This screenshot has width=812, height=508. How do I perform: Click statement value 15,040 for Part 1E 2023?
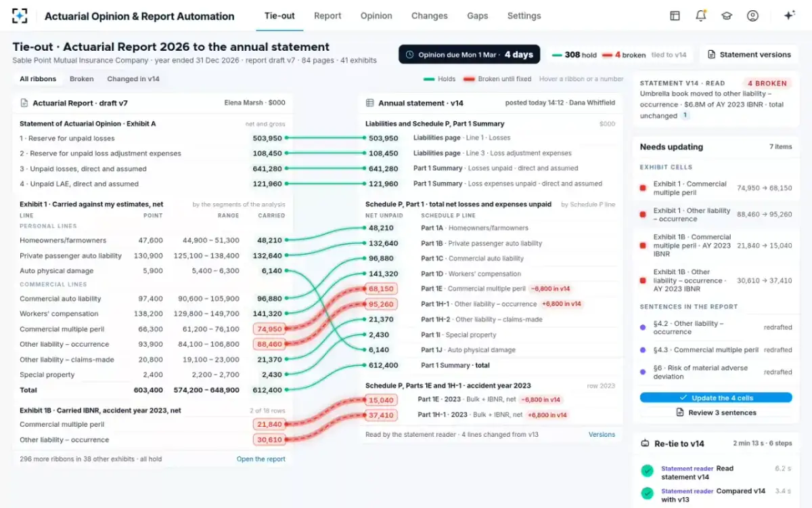pos(381,400)
